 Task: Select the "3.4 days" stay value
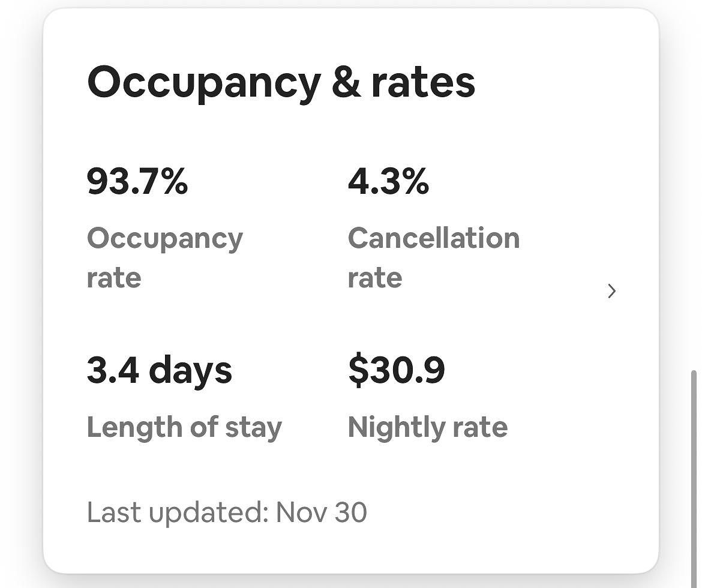[159, 371]
